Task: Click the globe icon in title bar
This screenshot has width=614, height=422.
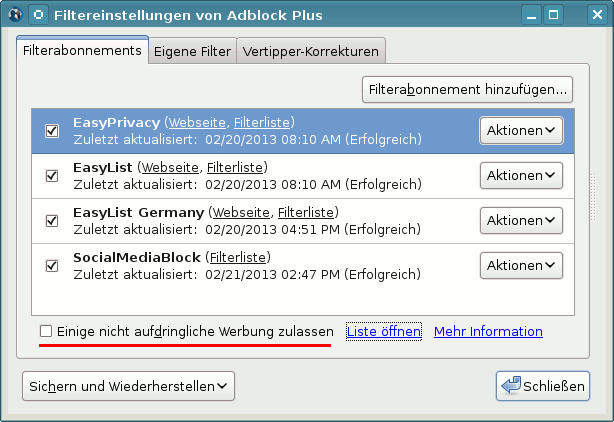Action: click(x=15, y=15)
